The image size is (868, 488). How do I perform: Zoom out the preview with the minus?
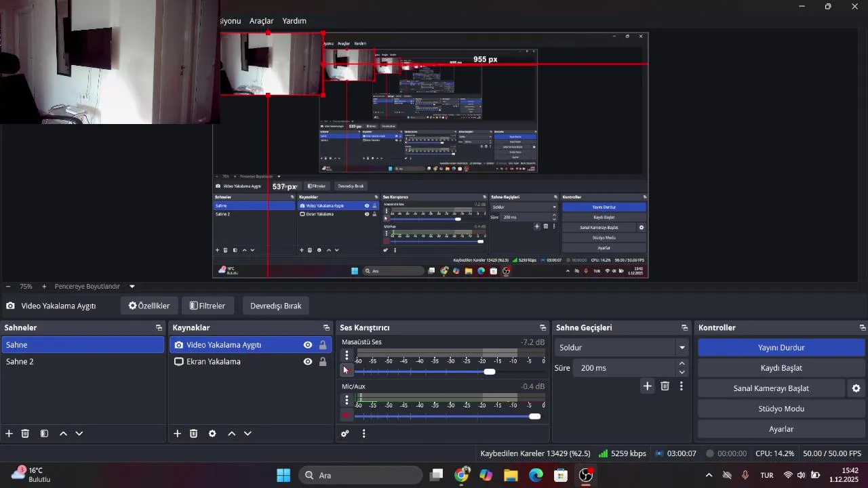(x=8, y=287)
